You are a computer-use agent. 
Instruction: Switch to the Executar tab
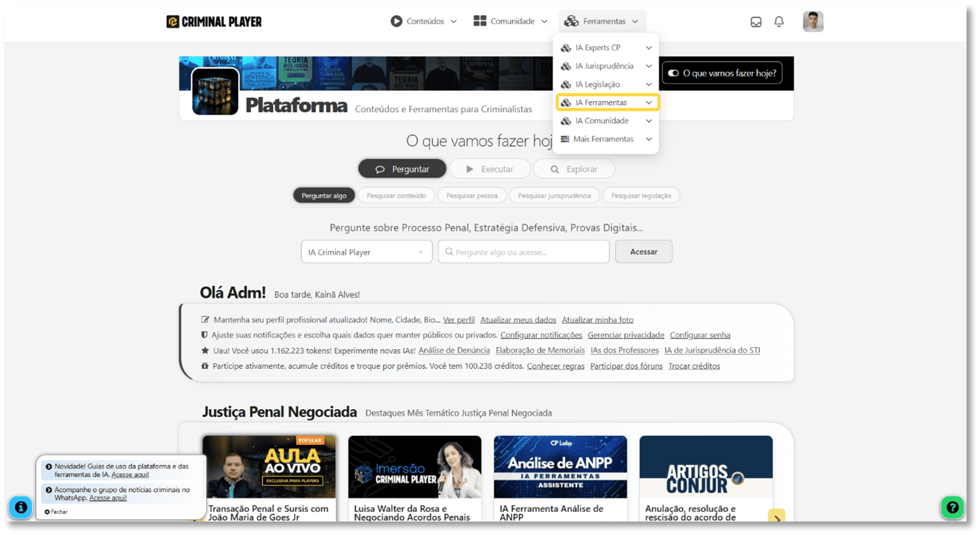coord(490,169)
